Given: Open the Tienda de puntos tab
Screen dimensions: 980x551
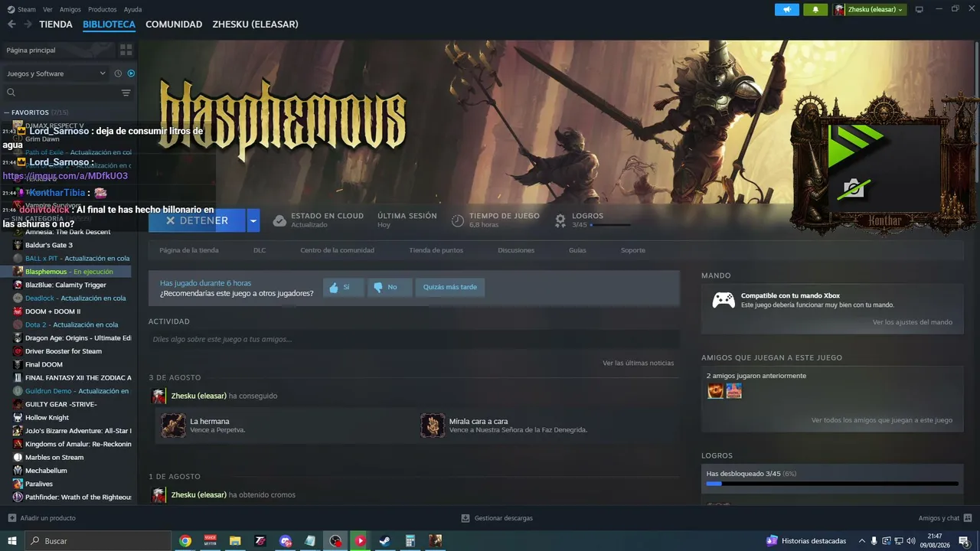Looking at the screenshot, I should pyautogui.click(x=436, y=250).
